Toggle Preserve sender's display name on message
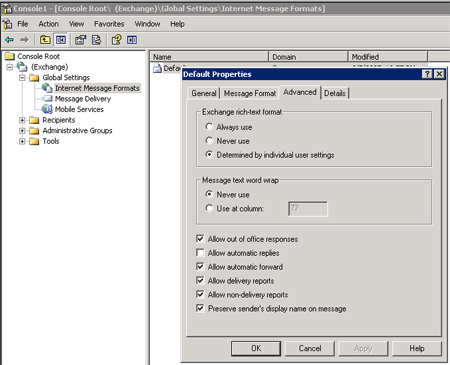The height and width of the screenshot is (365, 450). [x=200, y=308]
